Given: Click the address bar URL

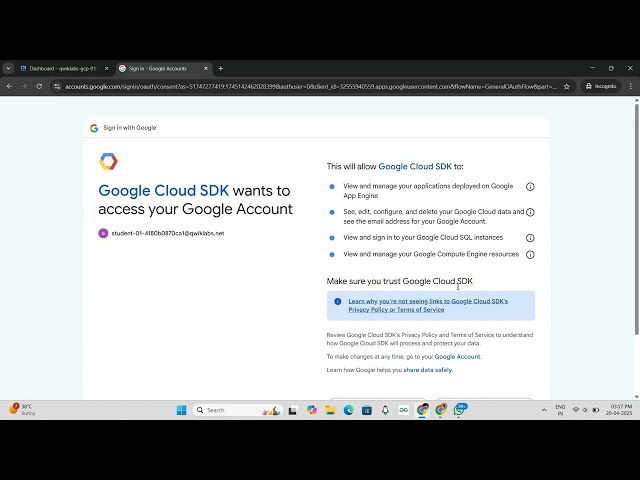Looking at the screenshot, I should [x=311, y=87].
